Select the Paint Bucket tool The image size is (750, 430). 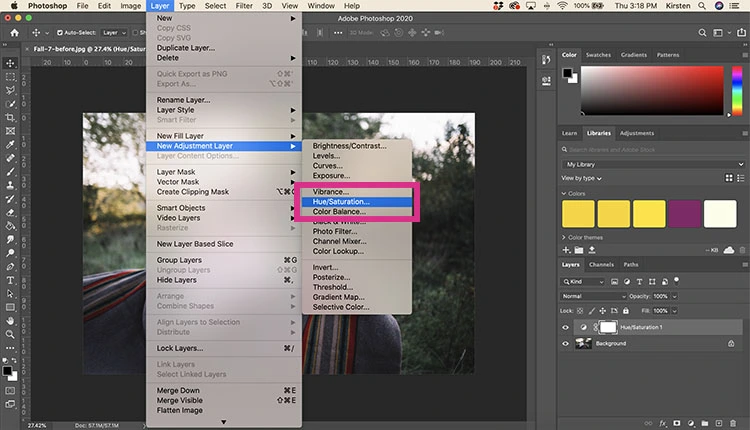pos(10,226)
